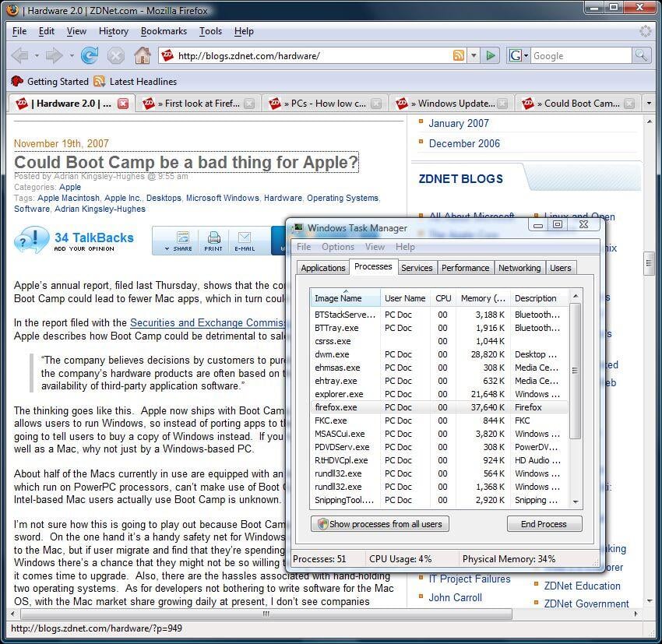Image resolution: width=662 pixels, height=644 pixels.
Task: Open the Forward history dropdown arrow
Action: point(72,56)
